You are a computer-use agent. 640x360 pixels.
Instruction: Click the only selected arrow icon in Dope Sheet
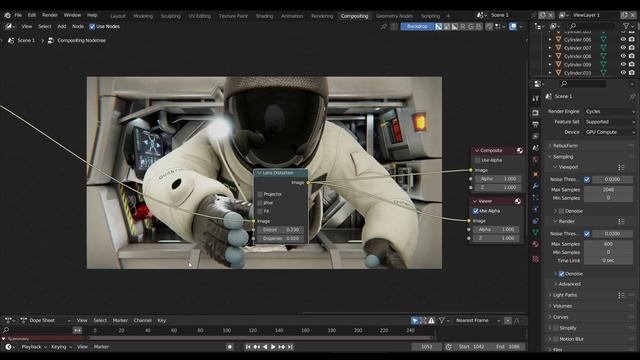(415, 321)
